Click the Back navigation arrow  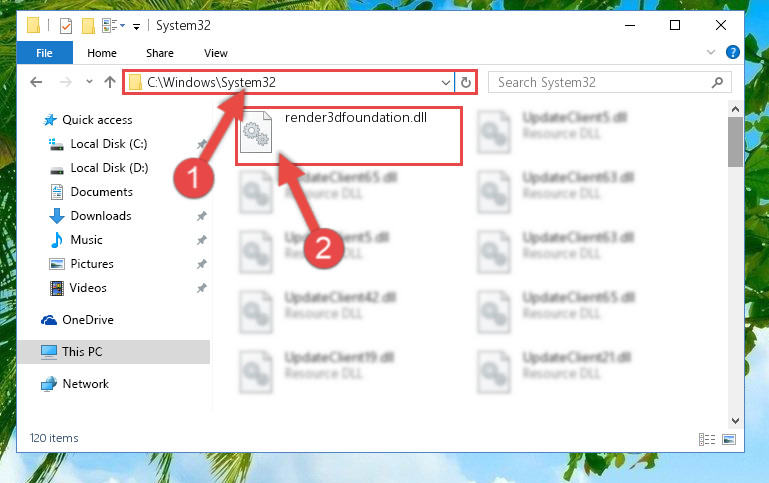point(36,82)
